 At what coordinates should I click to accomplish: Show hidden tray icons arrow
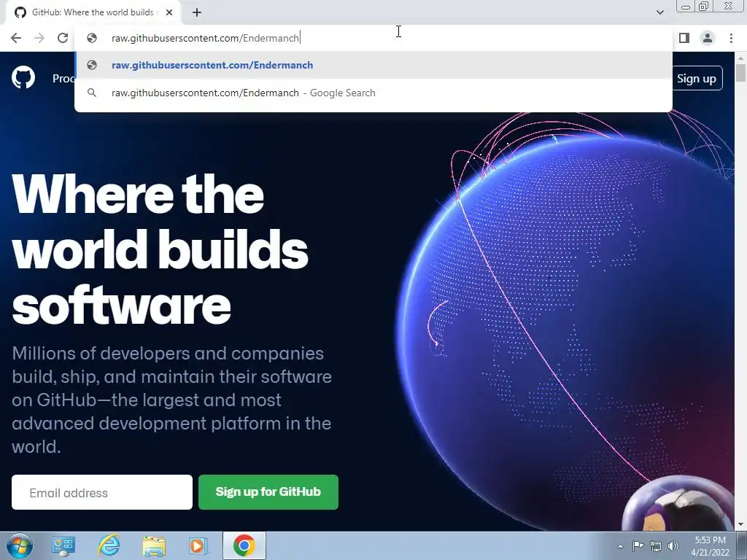(620, 546)
